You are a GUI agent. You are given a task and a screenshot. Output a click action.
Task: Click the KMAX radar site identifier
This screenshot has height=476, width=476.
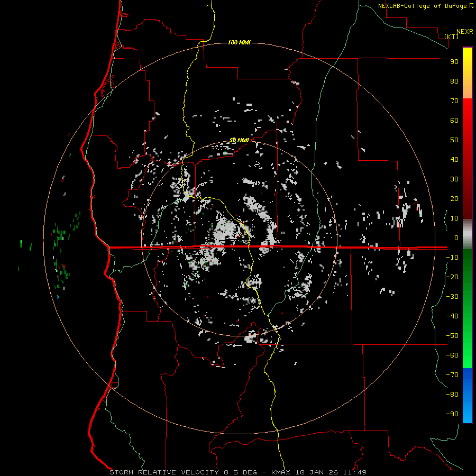[281, 472]
